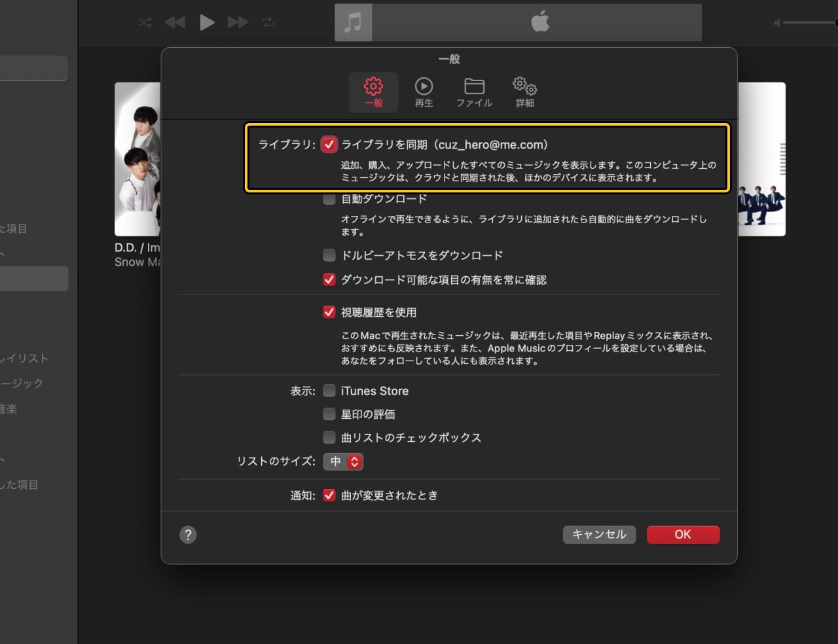Enable ドルビーアトモスをダウンロード checkbox
Viewport: 838px width, 644px height.
coord(329,255)
